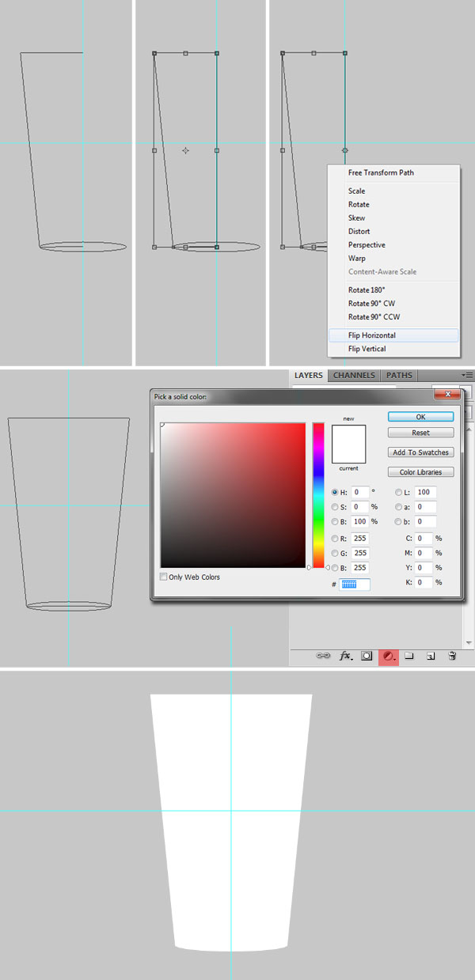Screen dimensions: 475x980
Task: Click the add layer mask icon
Action: coord(367,656)
